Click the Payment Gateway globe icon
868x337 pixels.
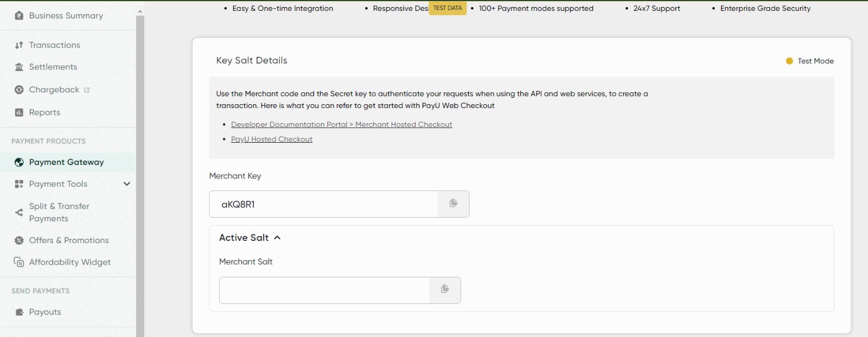19,162
